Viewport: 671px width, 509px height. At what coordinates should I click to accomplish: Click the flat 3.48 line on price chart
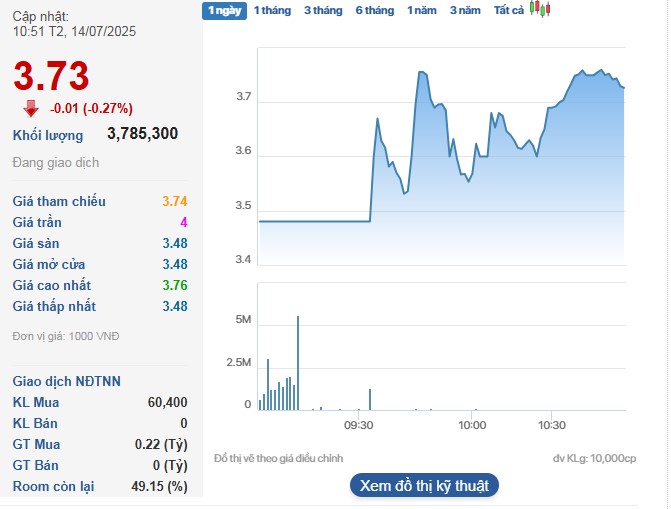point(315,220)
